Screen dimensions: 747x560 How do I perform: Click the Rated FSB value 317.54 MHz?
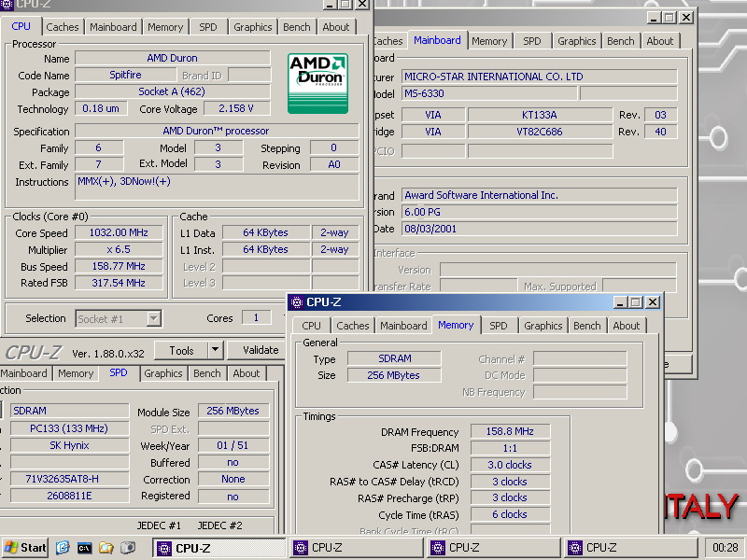pos(119,283)
